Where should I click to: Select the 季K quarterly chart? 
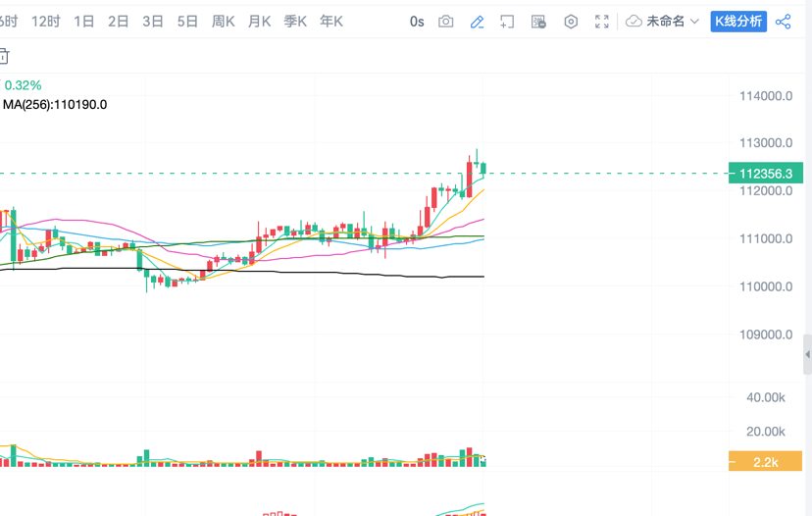(x=295, y=22)
